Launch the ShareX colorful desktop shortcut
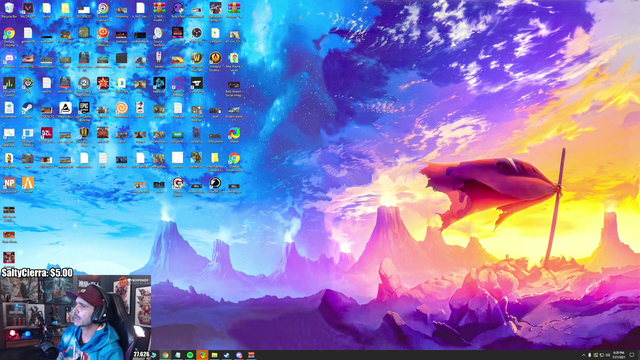 pyautogui.click(x=234, y=133)
